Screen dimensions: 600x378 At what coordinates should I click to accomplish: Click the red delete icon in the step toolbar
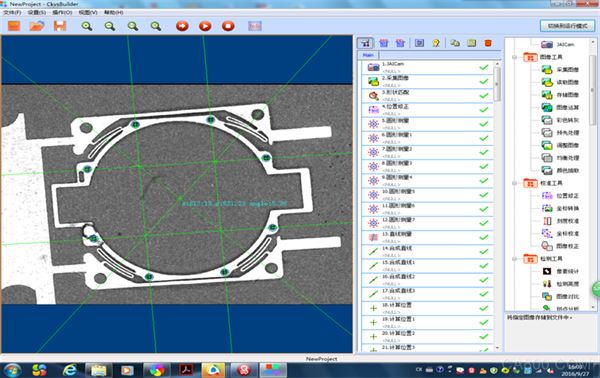click(x=488, y=43)
